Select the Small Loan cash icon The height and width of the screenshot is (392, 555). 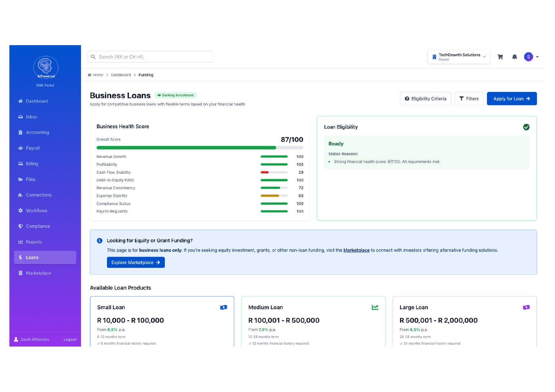224,307
